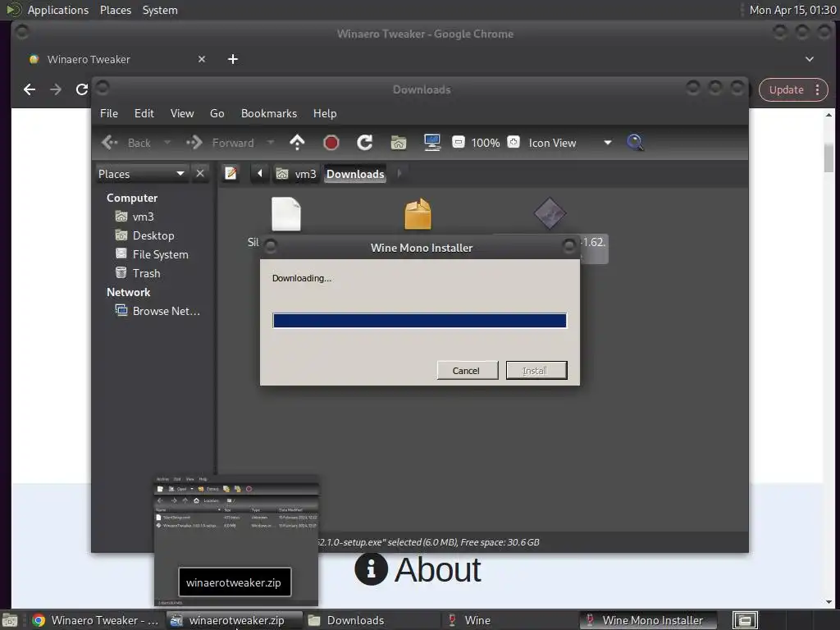
Task: Click the path bar left scroll arrow
Action: tap(260, 174)
